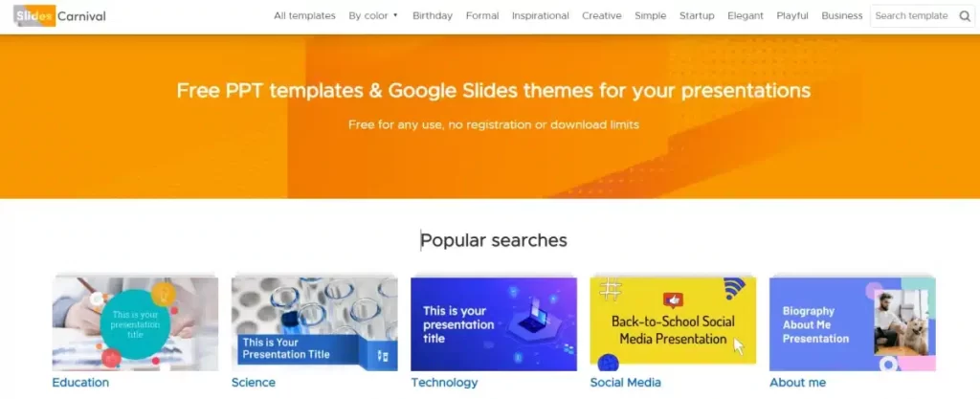The height and width of the screenshot is (399, 980).
Task: Follow the Social Media text link
Action: coord(625,383)
